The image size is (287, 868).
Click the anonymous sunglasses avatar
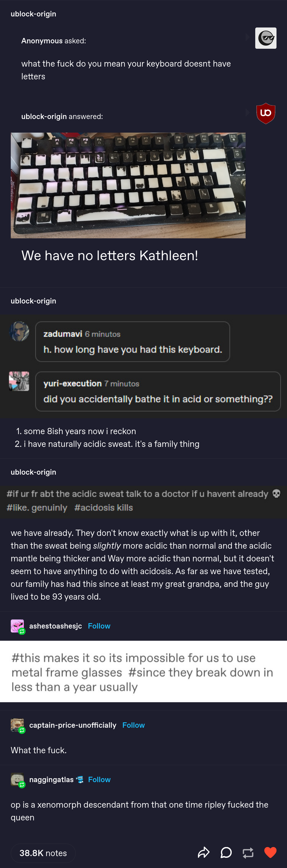266,38
